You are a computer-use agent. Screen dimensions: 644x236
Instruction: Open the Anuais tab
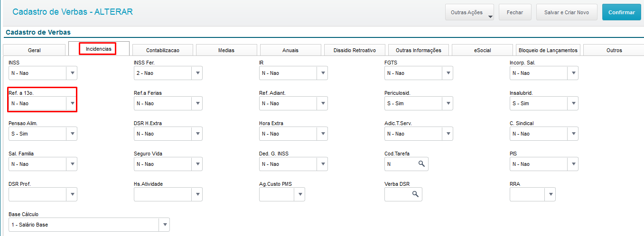pyautogui.click(x=290, y=50)
